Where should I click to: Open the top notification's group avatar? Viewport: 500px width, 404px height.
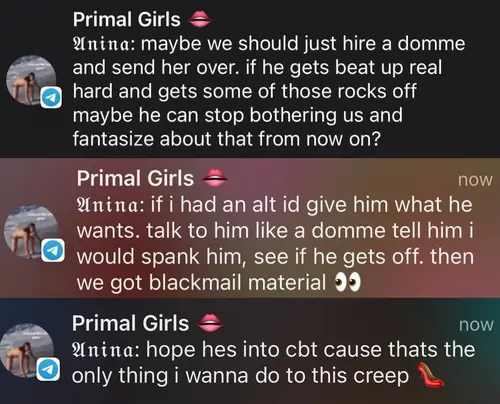[31, 80]
